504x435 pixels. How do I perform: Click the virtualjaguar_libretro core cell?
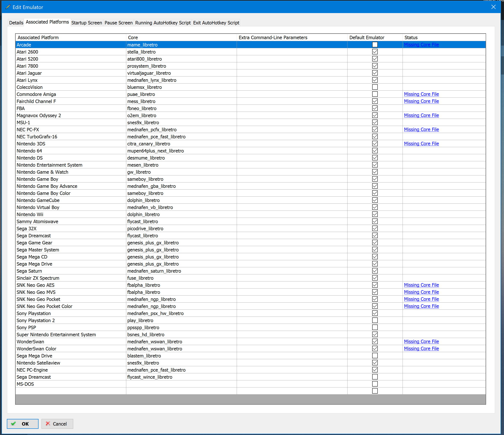tap(181, 73)
